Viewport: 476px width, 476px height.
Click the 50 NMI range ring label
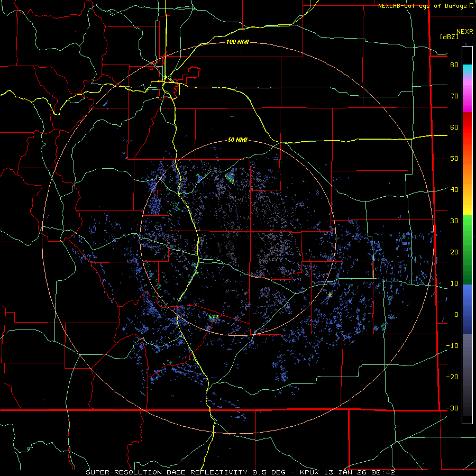(237, 140)
